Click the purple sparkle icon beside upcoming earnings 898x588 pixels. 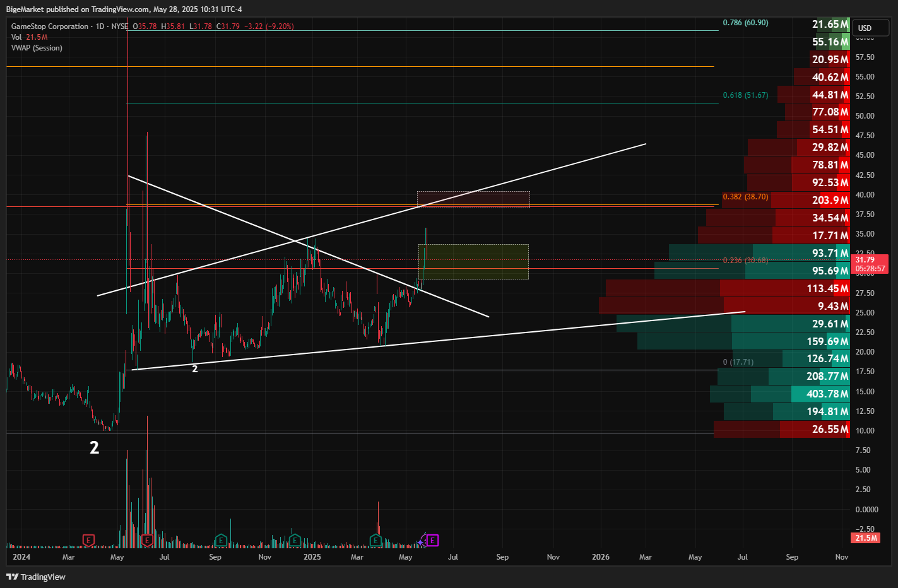(422, 541)
